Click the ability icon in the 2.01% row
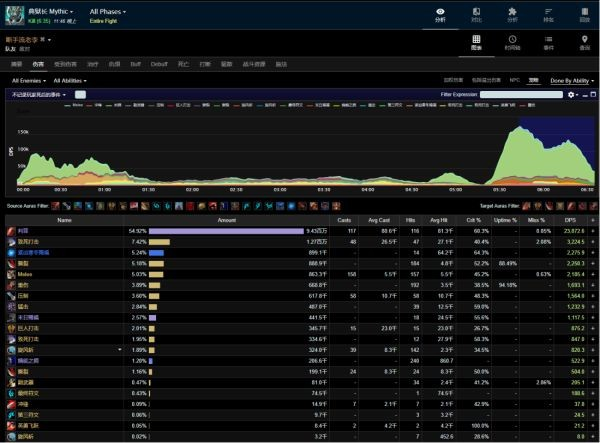The height and width of the screenshot is (443, 600). coord(11,328)
